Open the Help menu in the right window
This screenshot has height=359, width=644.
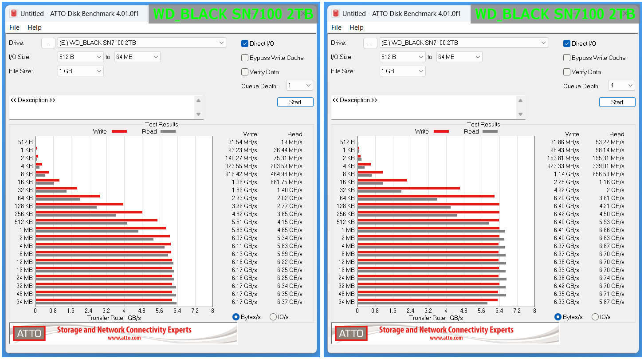357,28
